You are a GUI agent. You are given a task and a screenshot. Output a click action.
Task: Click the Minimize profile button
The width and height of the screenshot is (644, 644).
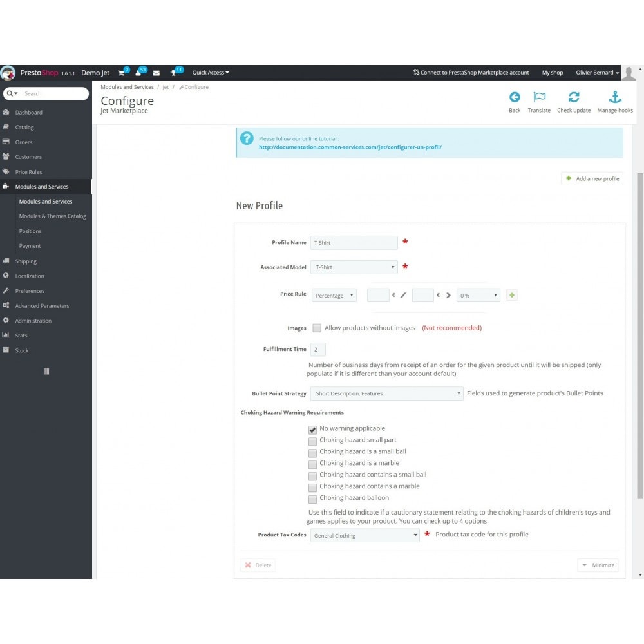[598, 565]
